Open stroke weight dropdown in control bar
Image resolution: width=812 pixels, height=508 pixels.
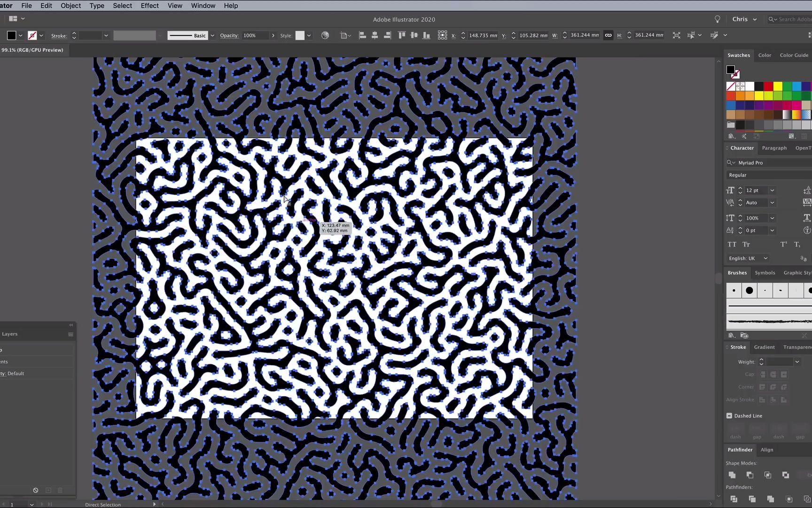106,36
